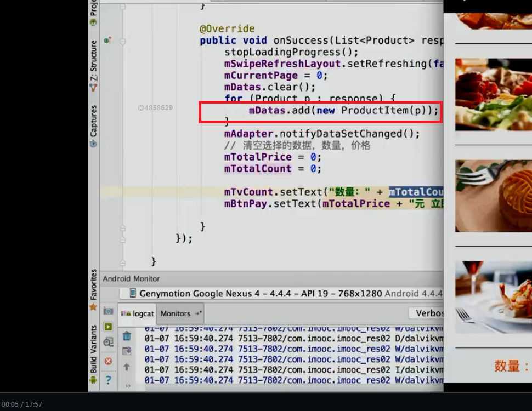The image size is (532, 411).
Task: Toggle fold marker at top of editor gutter
Action: (x=123, y=6)
